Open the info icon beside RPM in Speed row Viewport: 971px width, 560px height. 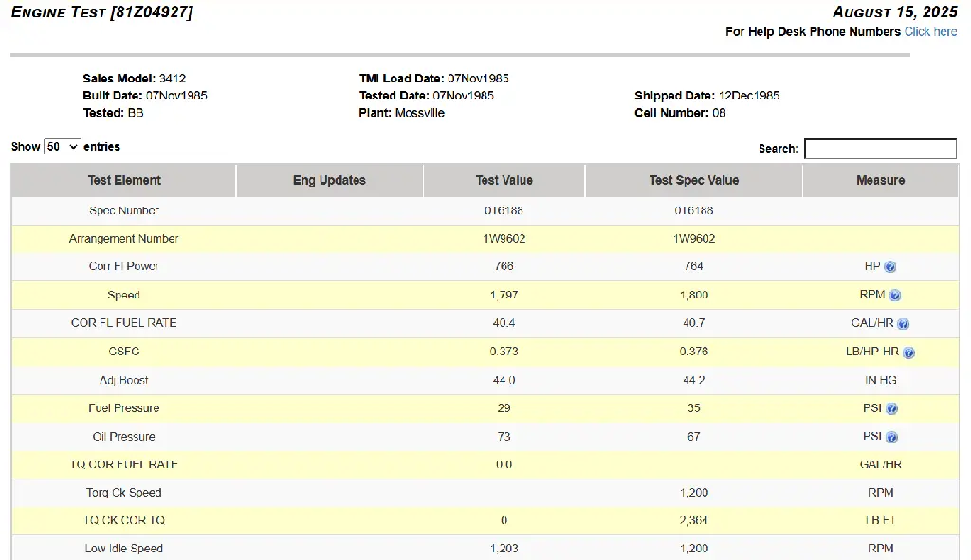(895, 296)
